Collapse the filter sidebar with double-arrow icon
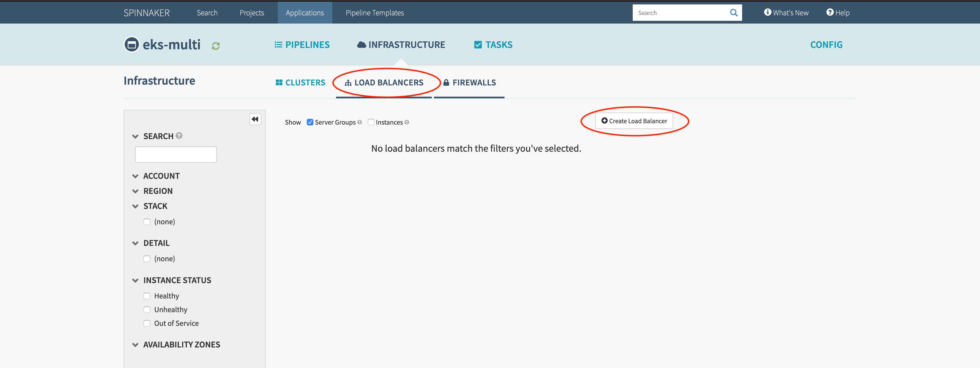The width and height of the screenshot is (980, 368). pos(255,119)
